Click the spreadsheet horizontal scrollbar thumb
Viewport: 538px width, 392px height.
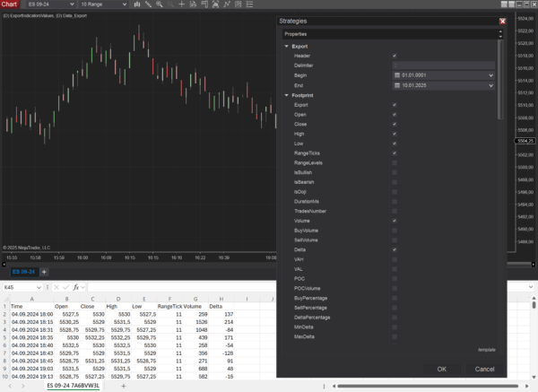428,386
